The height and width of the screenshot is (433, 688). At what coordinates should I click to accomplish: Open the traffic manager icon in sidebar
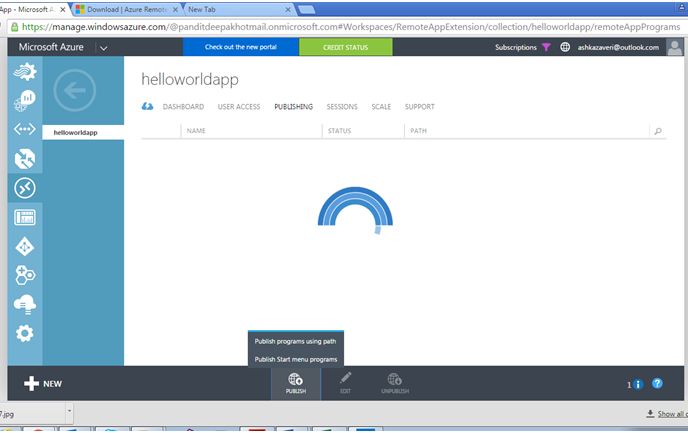25,159
